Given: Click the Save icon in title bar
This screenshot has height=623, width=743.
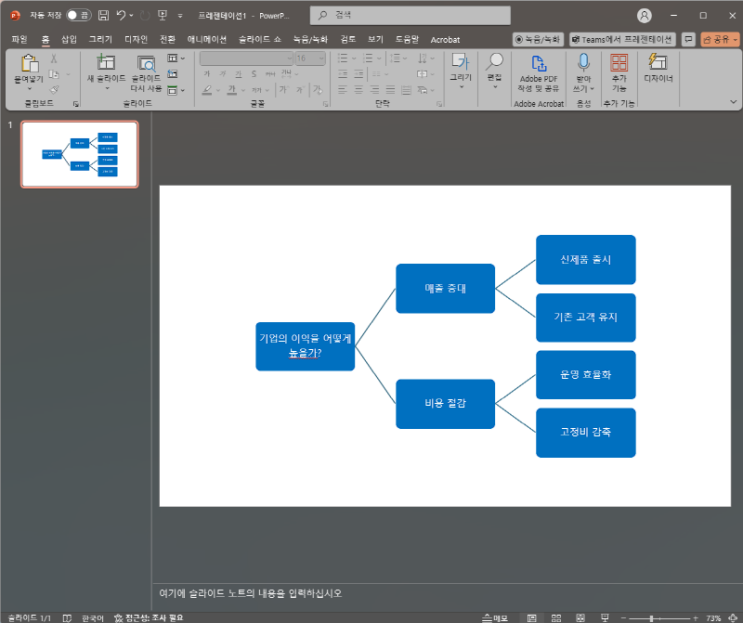Looking at the screenshot, I should [103, 15].
